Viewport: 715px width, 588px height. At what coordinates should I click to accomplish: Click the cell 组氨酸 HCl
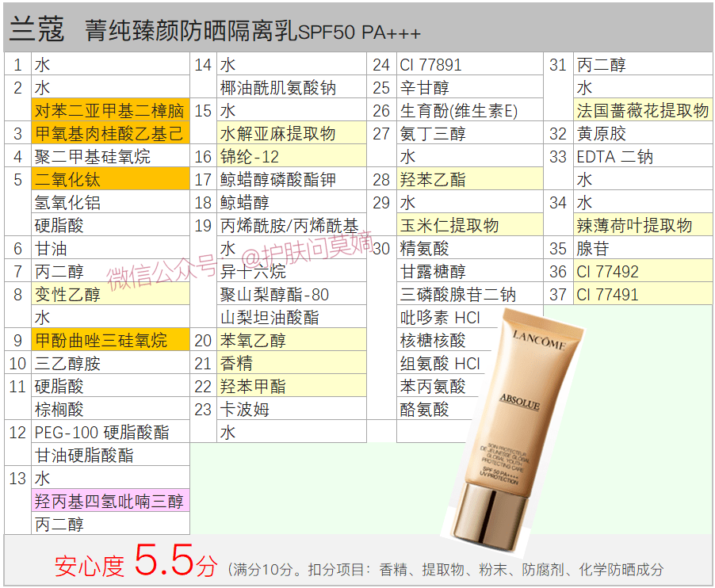442,363
